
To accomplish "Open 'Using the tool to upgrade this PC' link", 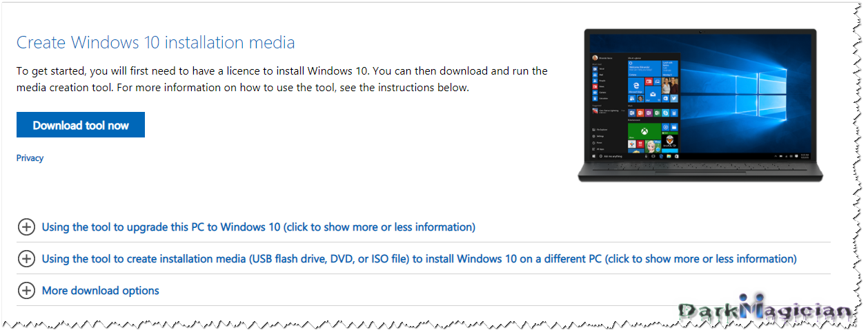I will [259, 227].
